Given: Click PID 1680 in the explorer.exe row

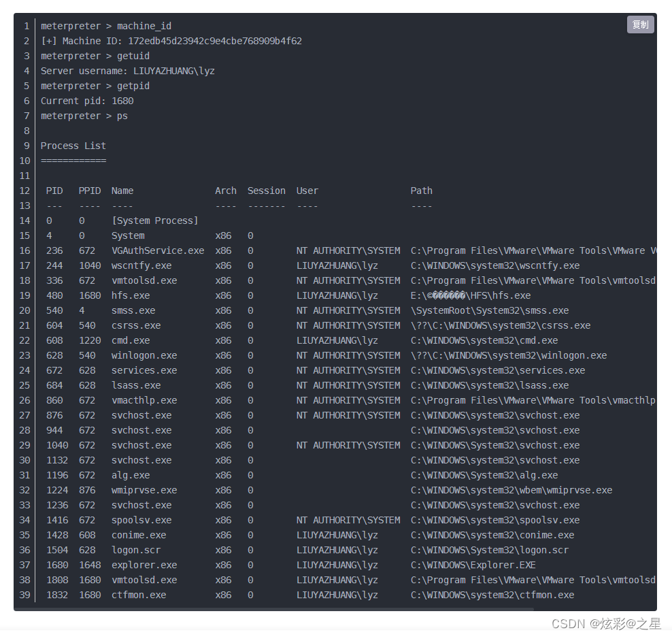Looking at the screenshot, I should tap(57, 566).
